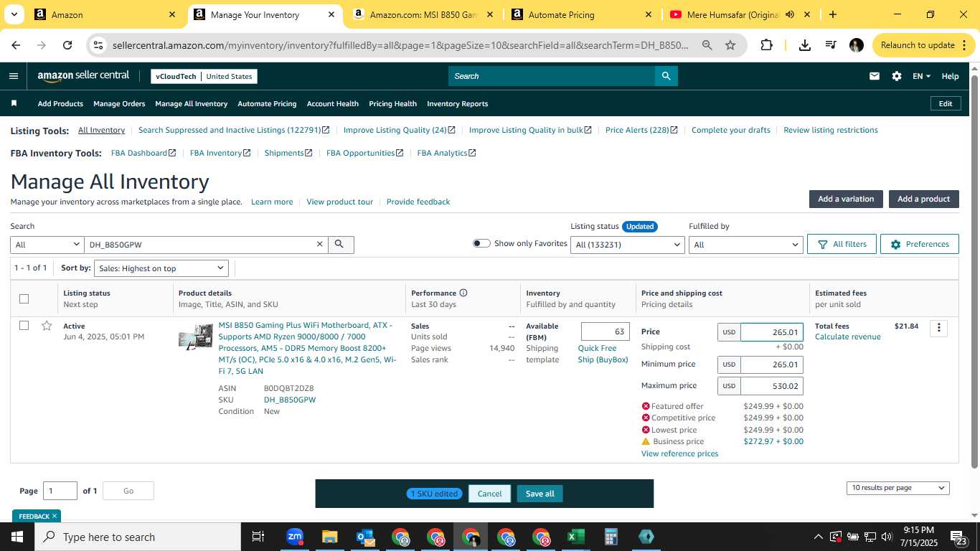
Task: Open Excel from the taskbar
Action: coord(575,537)
